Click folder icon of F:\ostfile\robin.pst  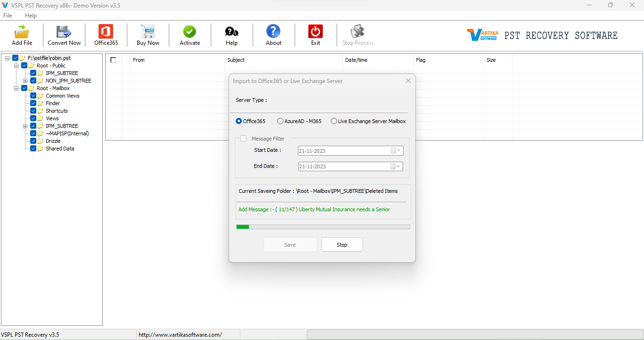22,58
